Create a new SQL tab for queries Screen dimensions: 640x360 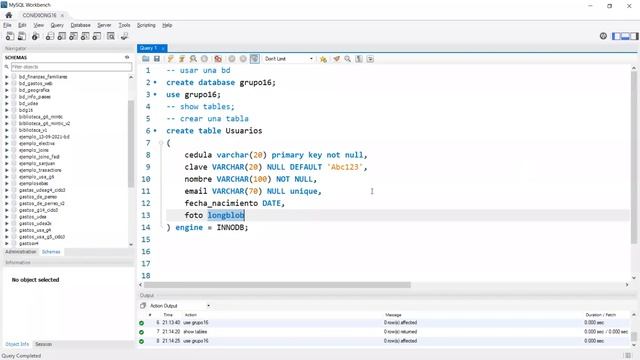(10, 36)
